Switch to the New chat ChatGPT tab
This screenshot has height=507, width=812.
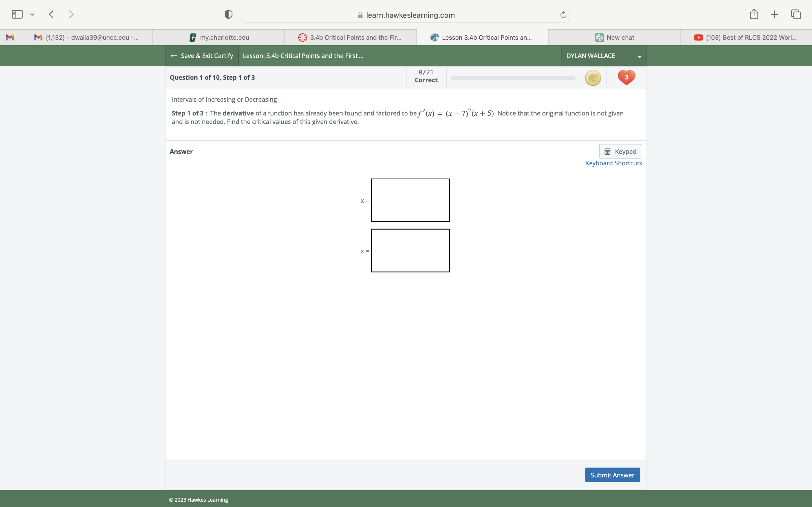pos(615,37)
